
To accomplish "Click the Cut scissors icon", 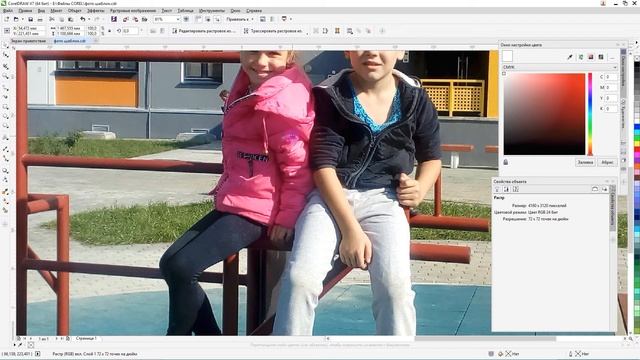I will 52,19.
